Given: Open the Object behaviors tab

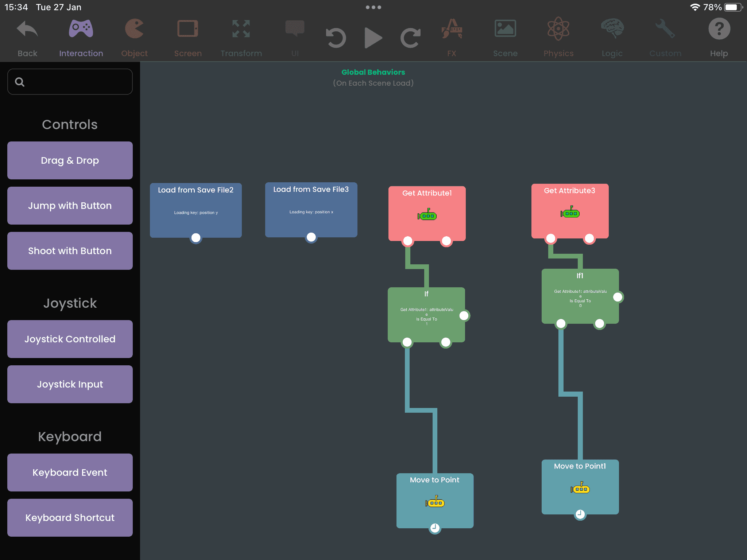Looking at the screenshot, I should tap(134, 37).
